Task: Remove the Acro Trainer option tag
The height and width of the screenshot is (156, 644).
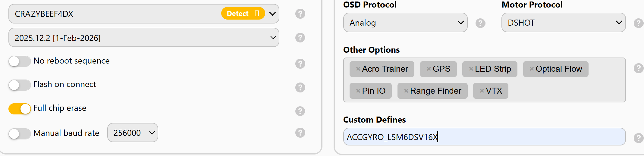Action: [x=358, y=69]
